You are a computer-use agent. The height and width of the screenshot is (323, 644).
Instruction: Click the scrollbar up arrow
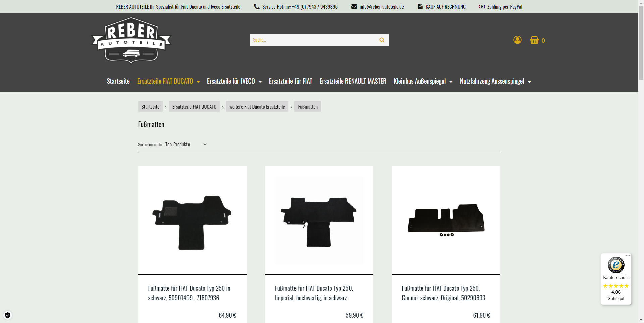point(641,3)
